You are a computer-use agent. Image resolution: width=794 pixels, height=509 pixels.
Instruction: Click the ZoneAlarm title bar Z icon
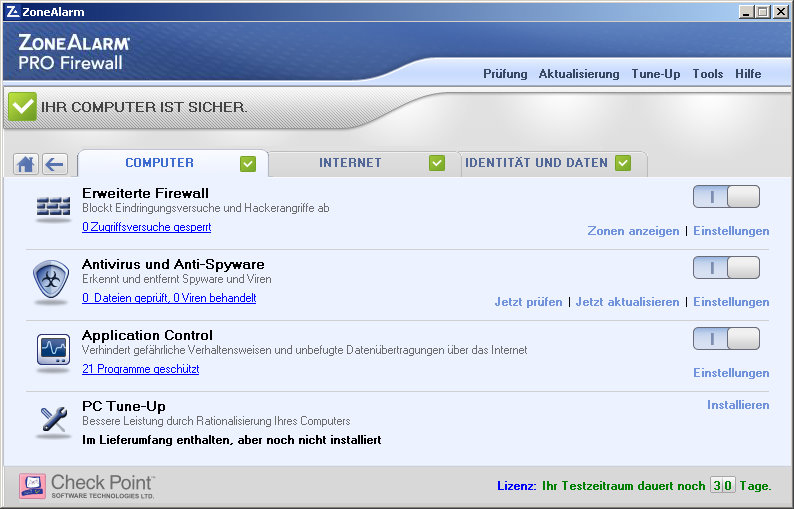click(13, 12)
